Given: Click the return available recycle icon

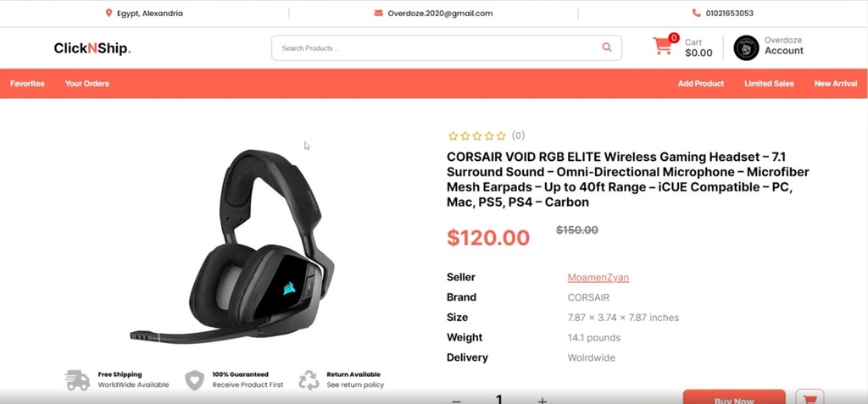Looking at the screenshot, I should click(x=309, y=380).
